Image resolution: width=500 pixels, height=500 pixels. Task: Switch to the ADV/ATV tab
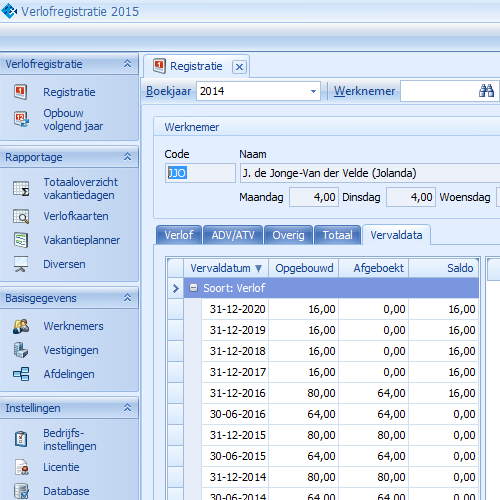pyautogui.click(x=233, y=235)
